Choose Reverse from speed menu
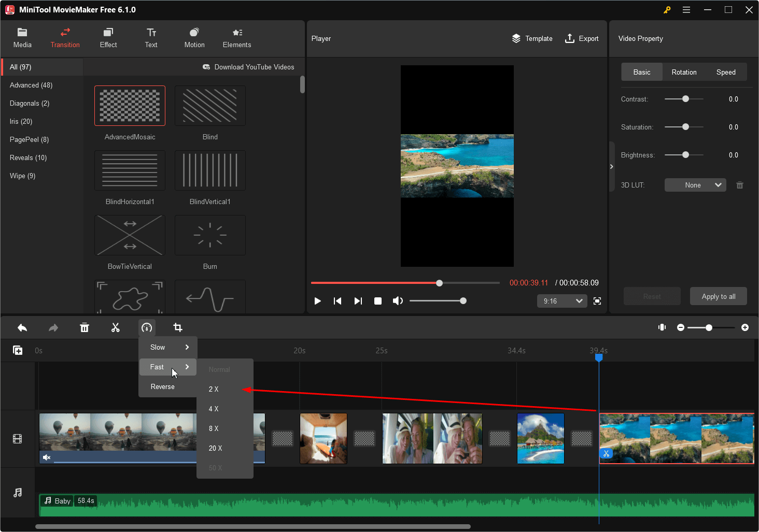The width and height of the screenshot is (759, 532). point(167,386)
